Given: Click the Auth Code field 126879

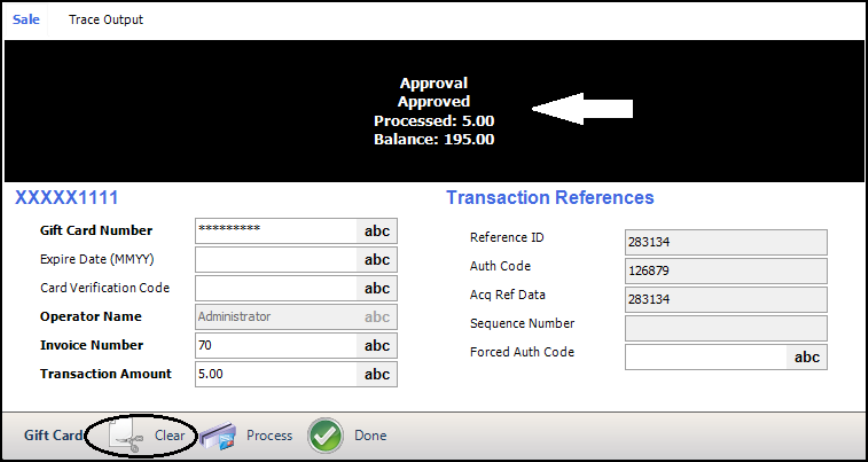Looking at the screenshot, I should 726,271.
